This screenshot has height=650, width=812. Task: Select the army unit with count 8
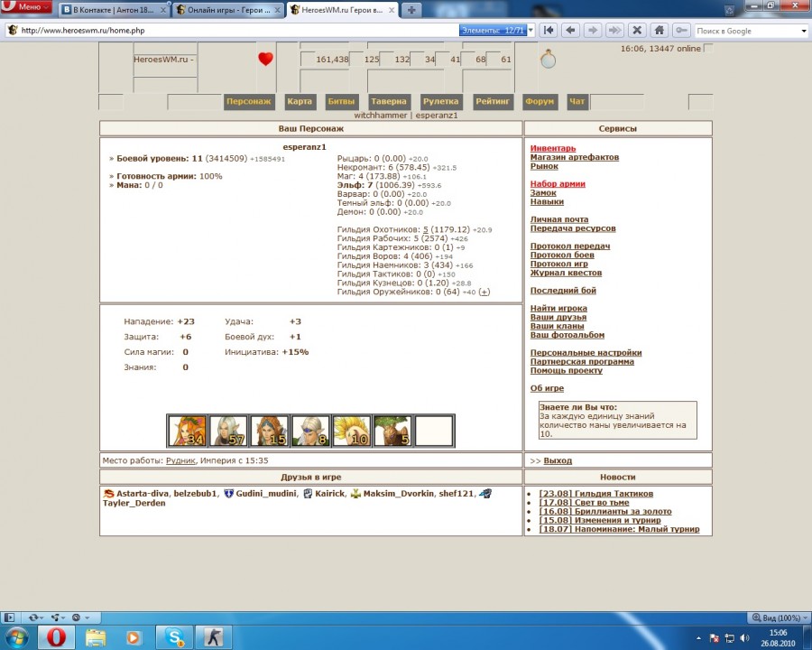[310, 431]
